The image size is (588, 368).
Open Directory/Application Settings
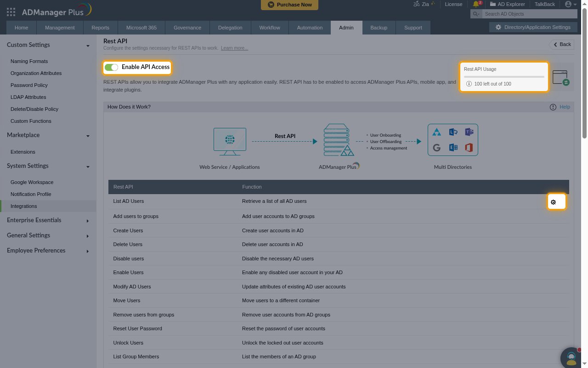pos(533,27)
